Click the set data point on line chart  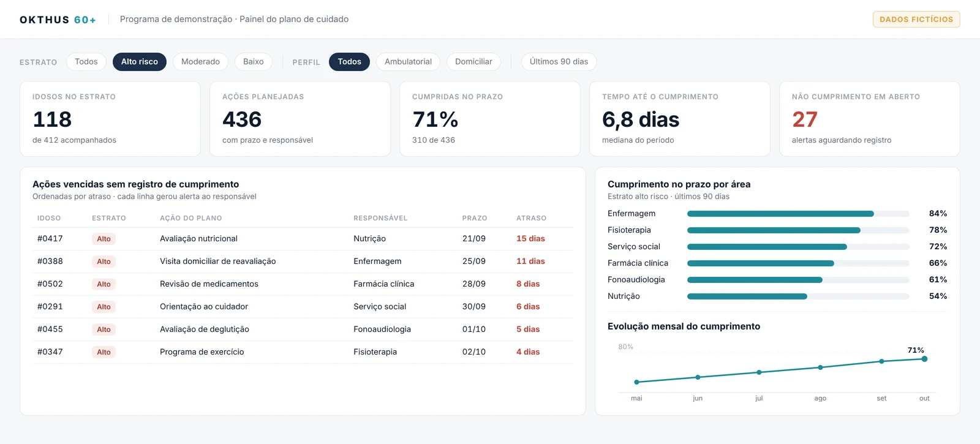[881, 361]
